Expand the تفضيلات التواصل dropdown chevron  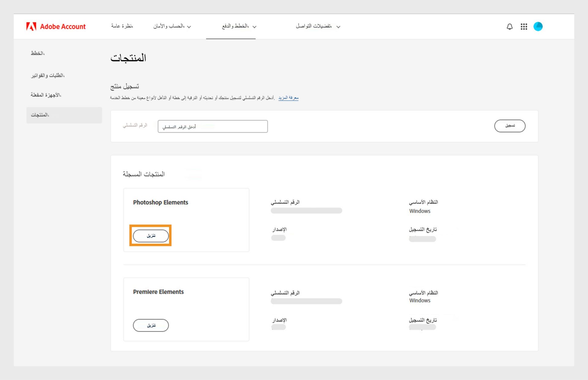click(x=338, y=27)
